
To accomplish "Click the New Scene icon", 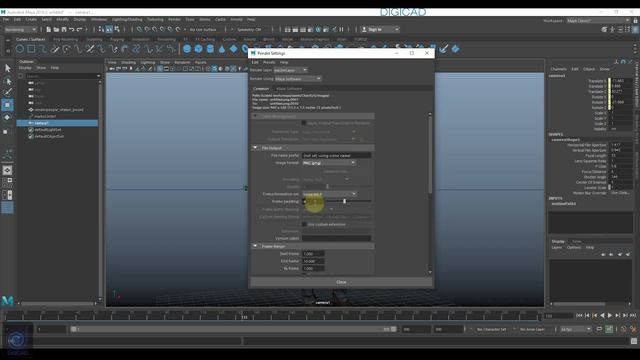I will point(49,29).
